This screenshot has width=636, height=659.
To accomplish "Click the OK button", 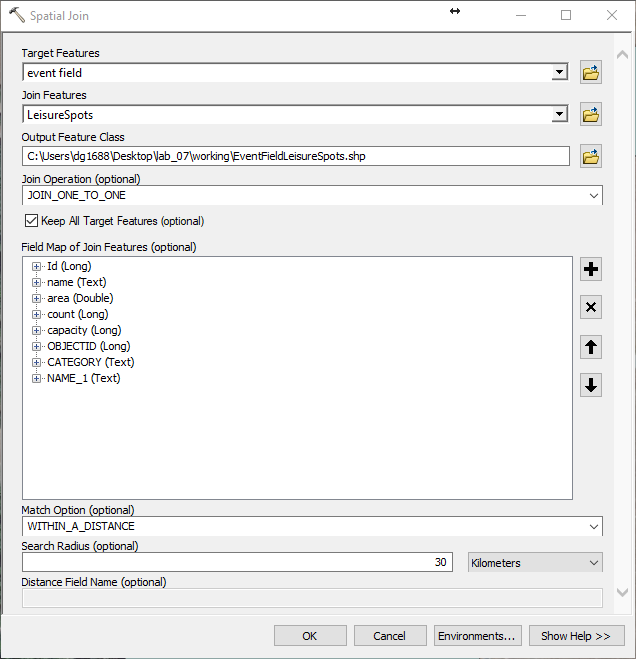I will [310, 636].
